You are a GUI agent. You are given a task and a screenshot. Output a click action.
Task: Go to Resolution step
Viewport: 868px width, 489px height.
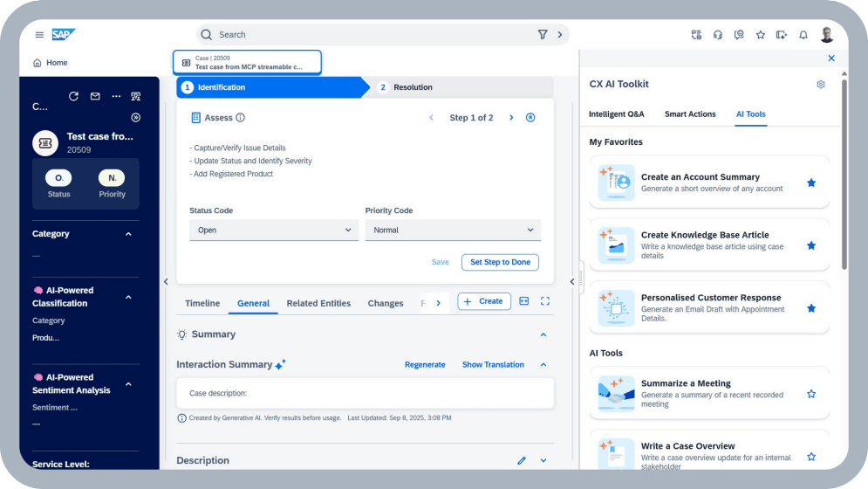413,87
